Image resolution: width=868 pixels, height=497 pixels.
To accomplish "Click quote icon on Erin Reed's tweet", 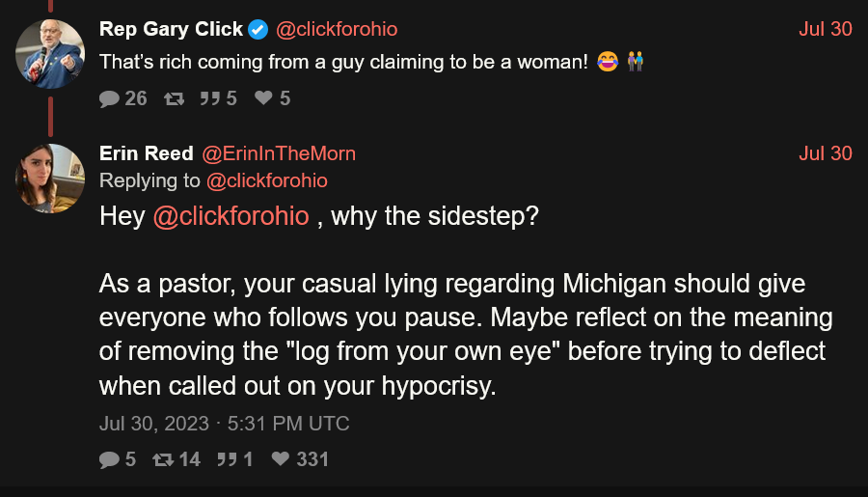I will point(226,460).
